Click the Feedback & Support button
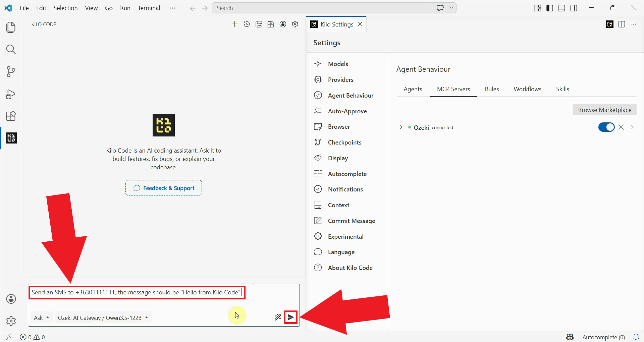Screen dimensions: 644x342 [x=164, y=188]
